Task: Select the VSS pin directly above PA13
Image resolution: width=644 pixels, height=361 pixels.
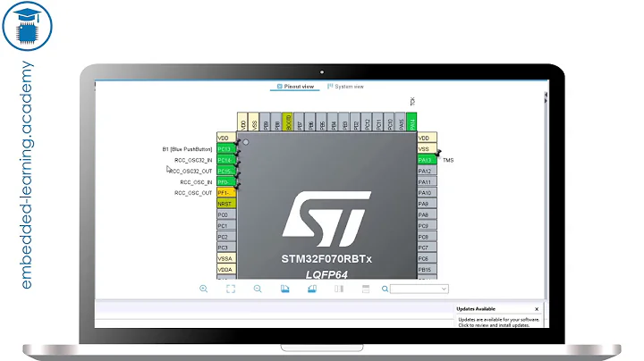Action: 428,149
